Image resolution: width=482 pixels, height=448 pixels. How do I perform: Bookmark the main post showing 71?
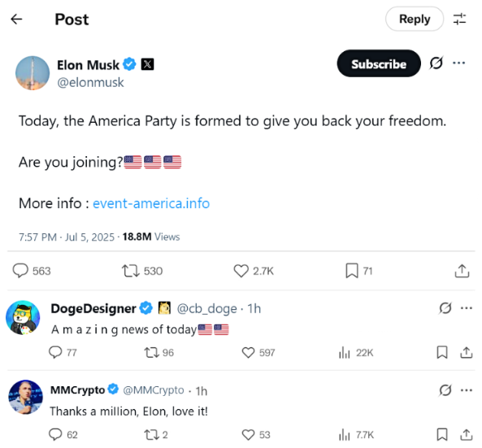pyautogui.click(x=352, y=271)
